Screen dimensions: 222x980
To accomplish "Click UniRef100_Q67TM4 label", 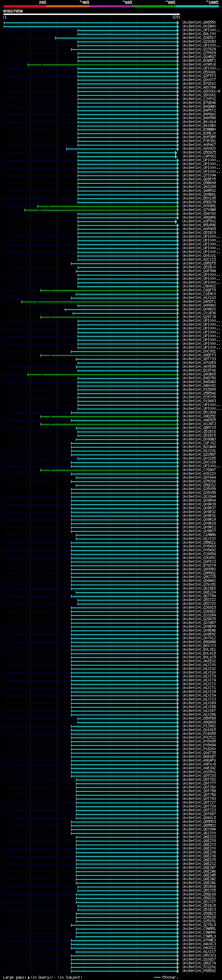I will coord(199,596).
